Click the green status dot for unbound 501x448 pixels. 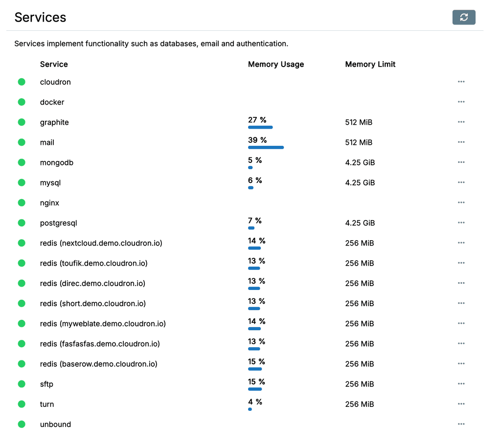click(x=22, y=424)
